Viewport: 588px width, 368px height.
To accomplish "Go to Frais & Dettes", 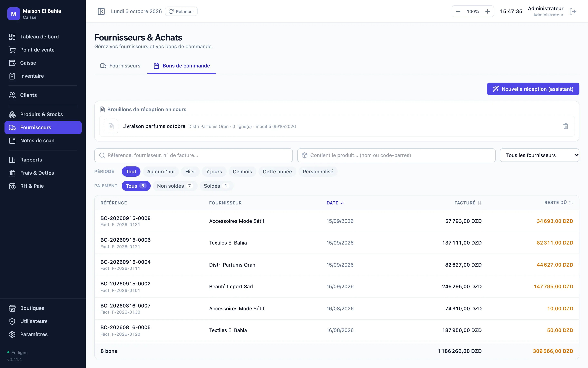I will (43, 173).
